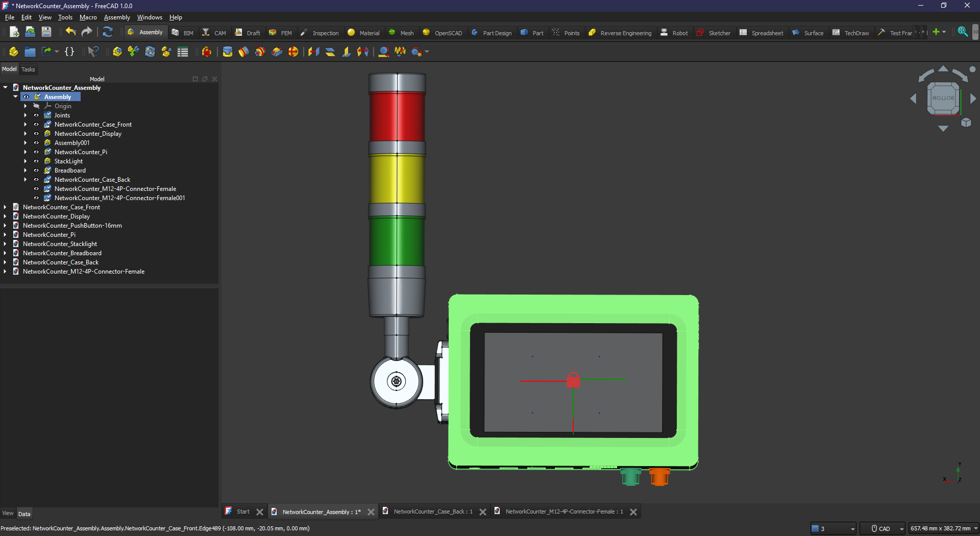Switch to the Part Design workbench
The height and width of the screenshot is (536, 980).
click(x=491, y=33)
